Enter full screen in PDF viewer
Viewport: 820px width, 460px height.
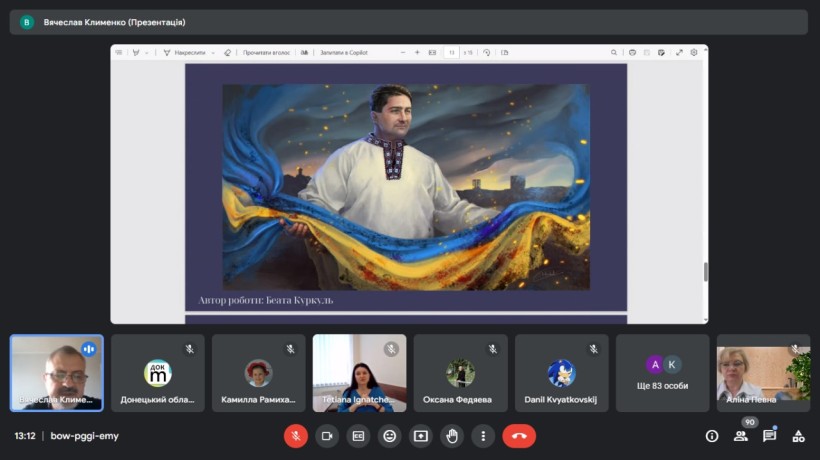pyautogui.click(x=679, y=53)
